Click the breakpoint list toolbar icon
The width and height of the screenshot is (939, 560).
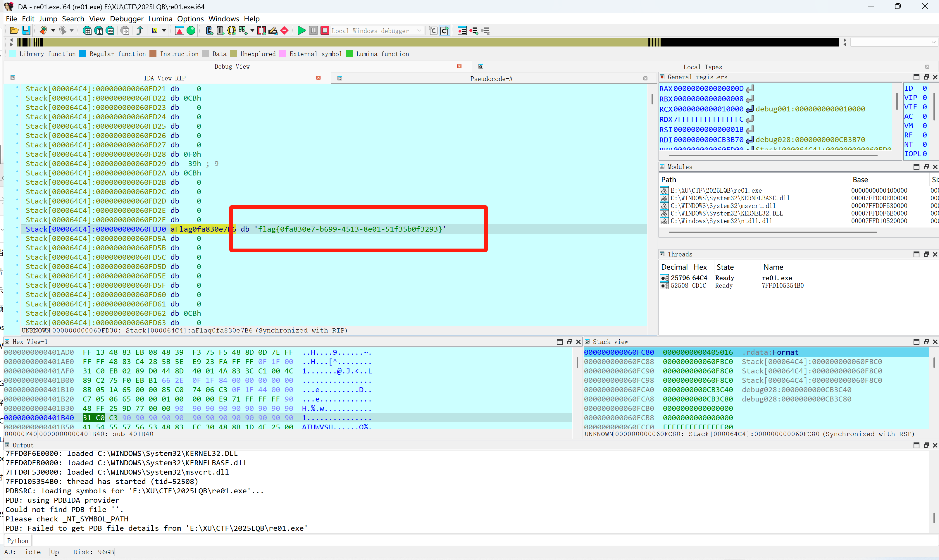pos(462,31)
